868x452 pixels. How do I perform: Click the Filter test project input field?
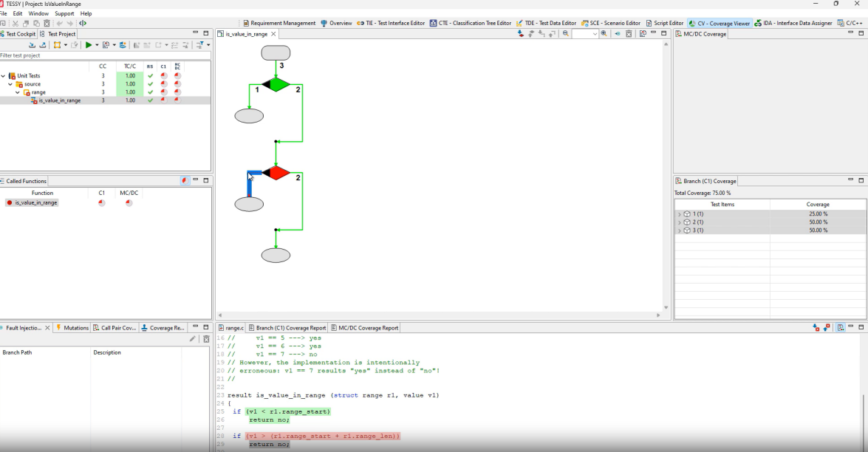[103, 56]
